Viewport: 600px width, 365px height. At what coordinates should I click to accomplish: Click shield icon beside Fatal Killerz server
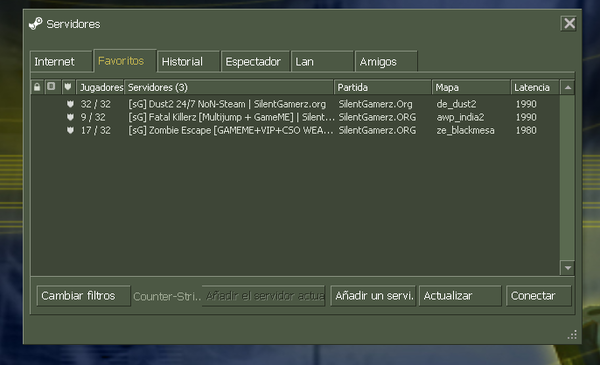70,117
